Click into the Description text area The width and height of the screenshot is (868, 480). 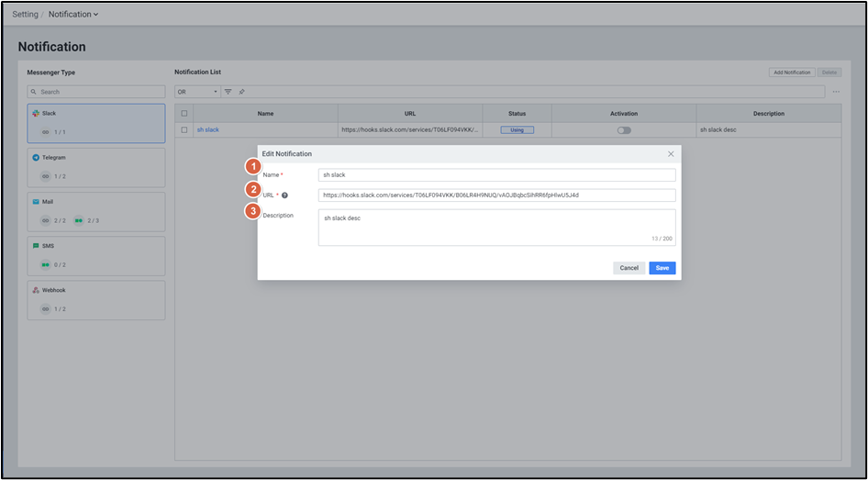click(x=496, y=228)
